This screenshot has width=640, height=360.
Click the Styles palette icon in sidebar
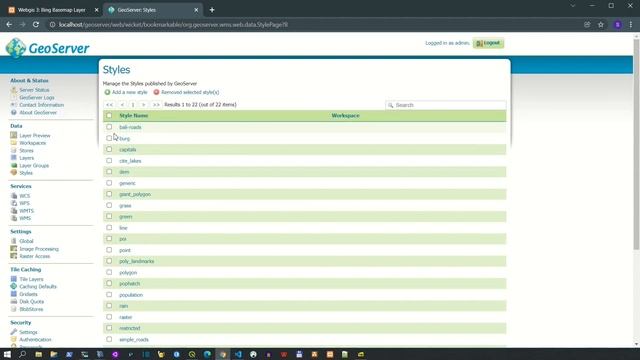(14, 173)
